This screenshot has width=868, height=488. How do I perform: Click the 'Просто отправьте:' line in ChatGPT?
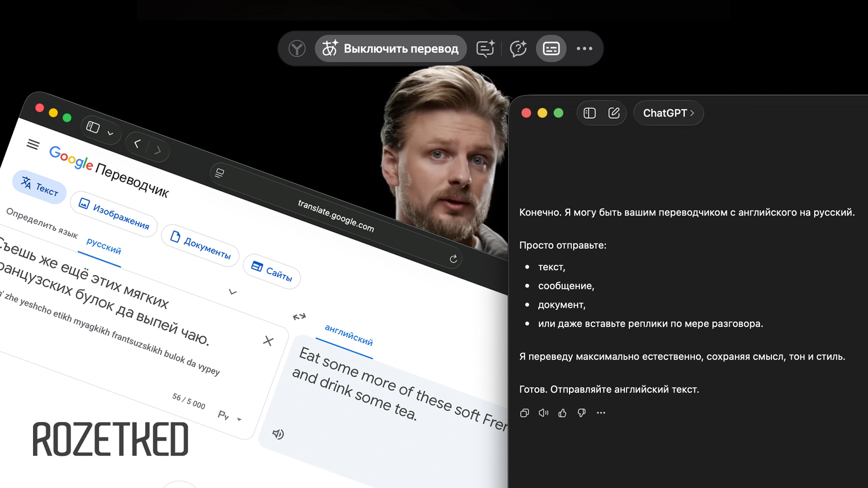pyautogui.click(x=562, y=245)
